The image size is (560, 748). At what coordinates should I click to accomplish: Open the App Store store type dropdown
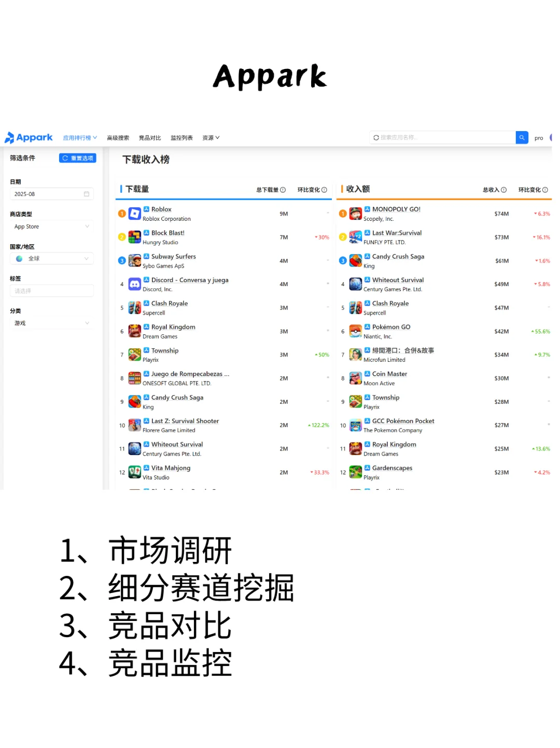52,227
